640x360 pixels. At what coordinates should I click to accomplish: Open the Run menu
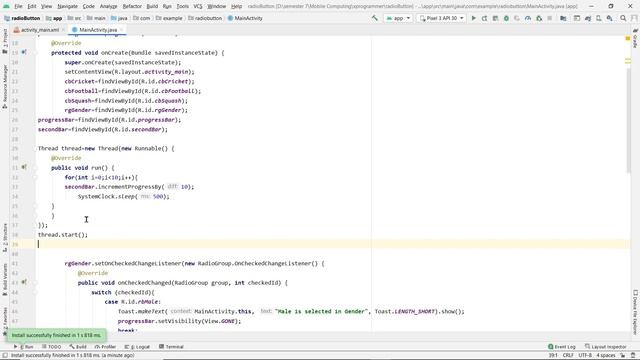[167, 7]
